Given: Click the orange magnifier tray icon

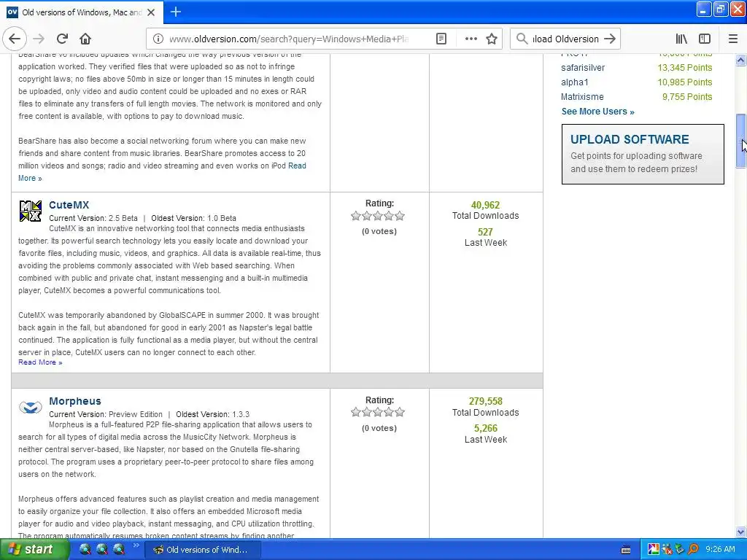Looking at the screenshot, I should [x=693, y=550].
